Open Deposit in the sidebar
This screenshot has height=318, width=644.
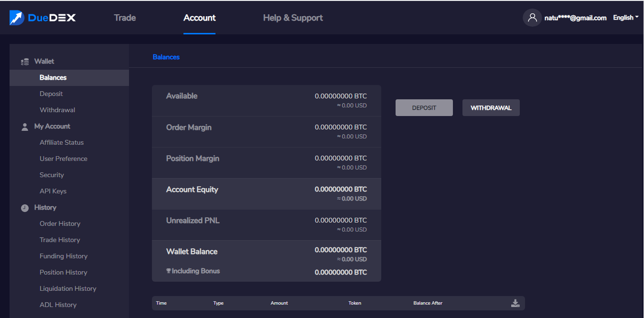point(51,94)
